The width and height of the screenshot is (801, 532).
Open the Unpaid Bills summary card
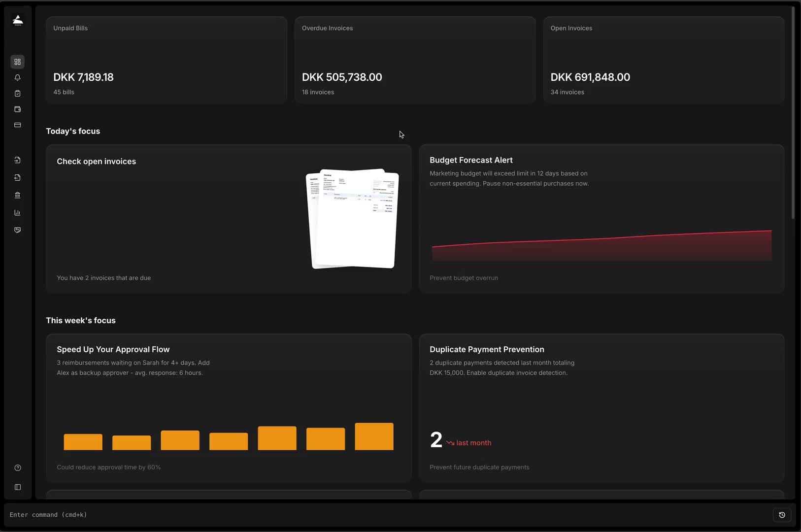(x=167, y=60)
